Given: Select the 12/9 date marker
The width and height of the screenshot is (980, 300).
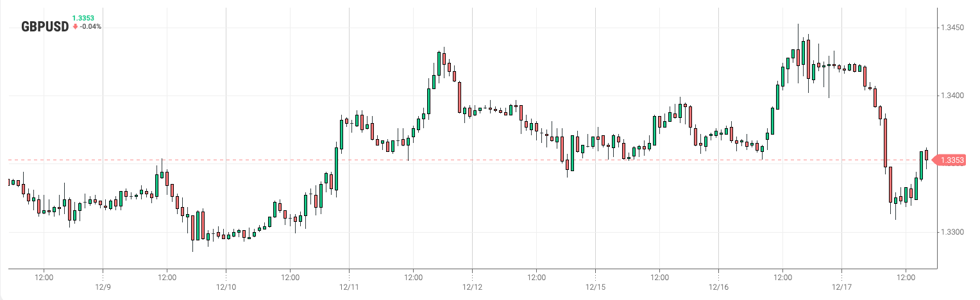Looking at the screenshot, I should click(x=103, y=287).
